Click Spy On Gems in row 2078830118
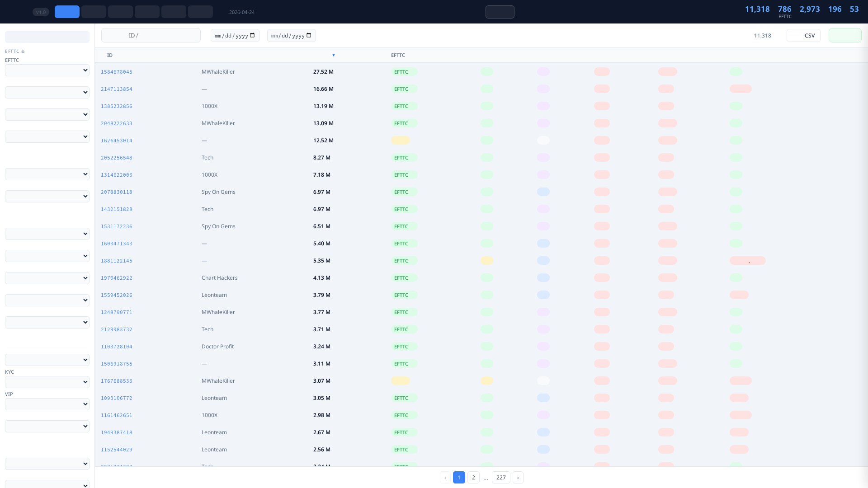The height and width of the screenshot is (488, 868). click(218, 192)
